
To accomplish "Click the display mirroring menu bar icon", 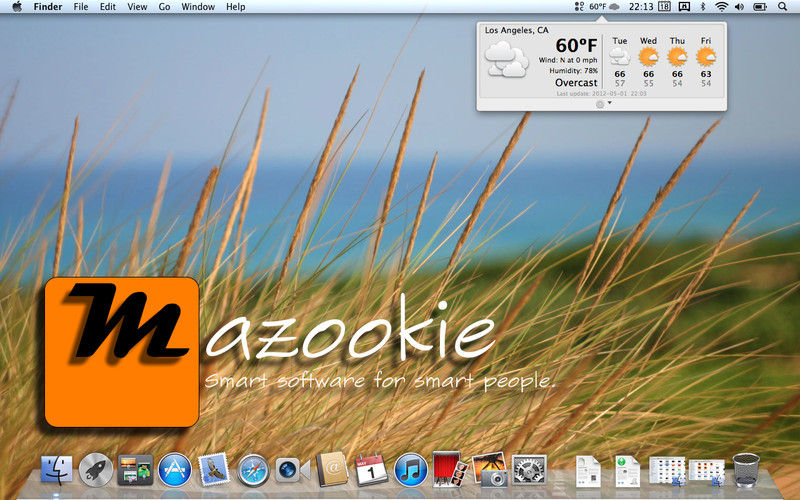I will 684,7.
